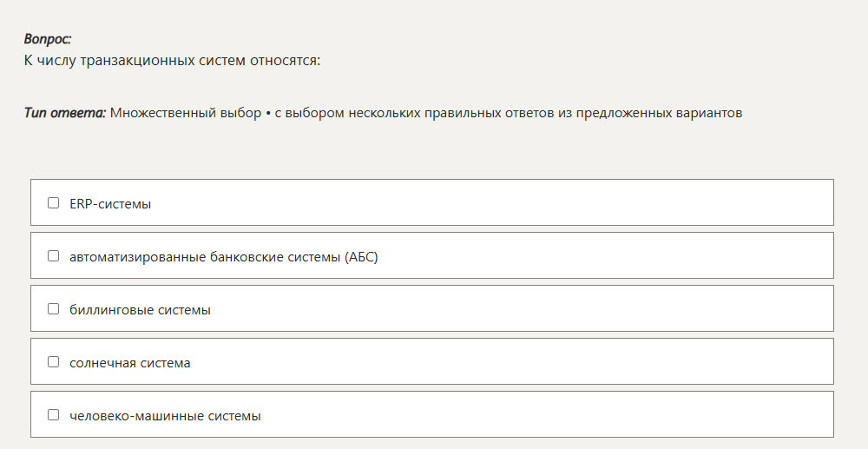Enable the "биллинговые системы" checkbox
Screen dimensions: 868x449
point(53,309)
